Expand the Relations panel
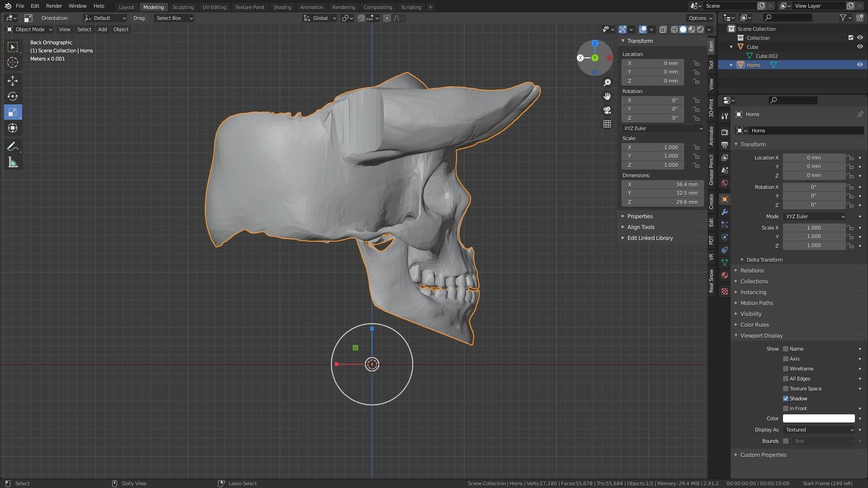Image resolution: width=868 pixels, height=488 pixels. [752, 271]
